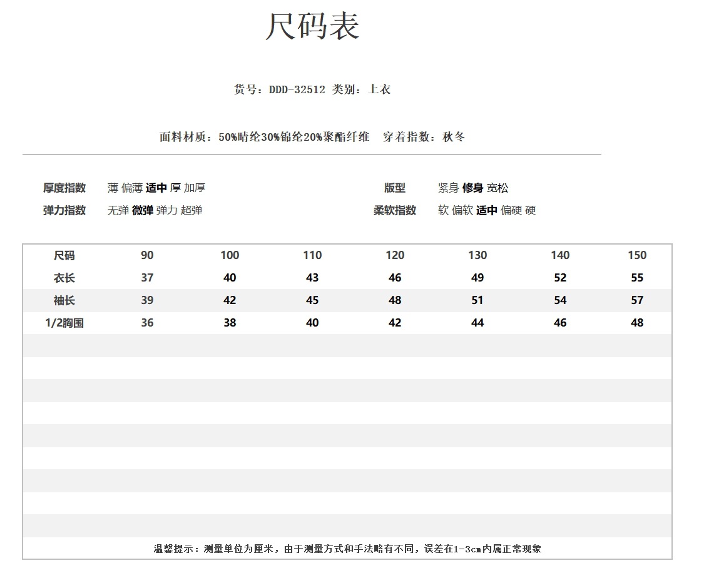The height and width of the screenshot is (588, 704).
Task: Click 衣长 value 43 for size 110
Action: [x=312, y=278]
